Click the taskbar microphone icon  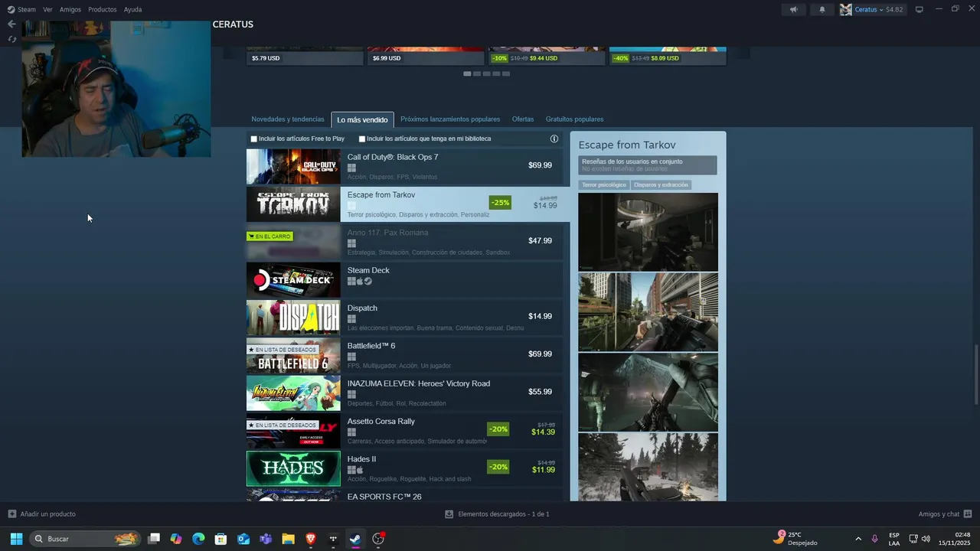pos(874,539)
